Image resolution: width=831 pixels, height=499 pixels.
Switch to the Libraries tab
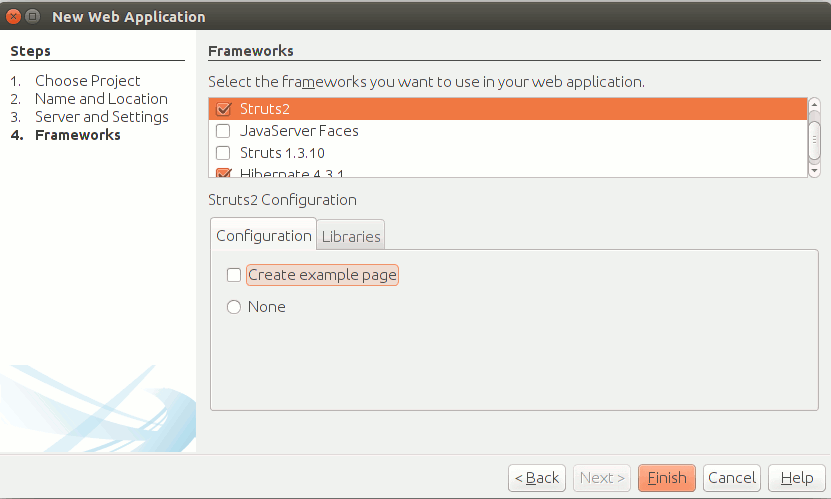(351, 236)
